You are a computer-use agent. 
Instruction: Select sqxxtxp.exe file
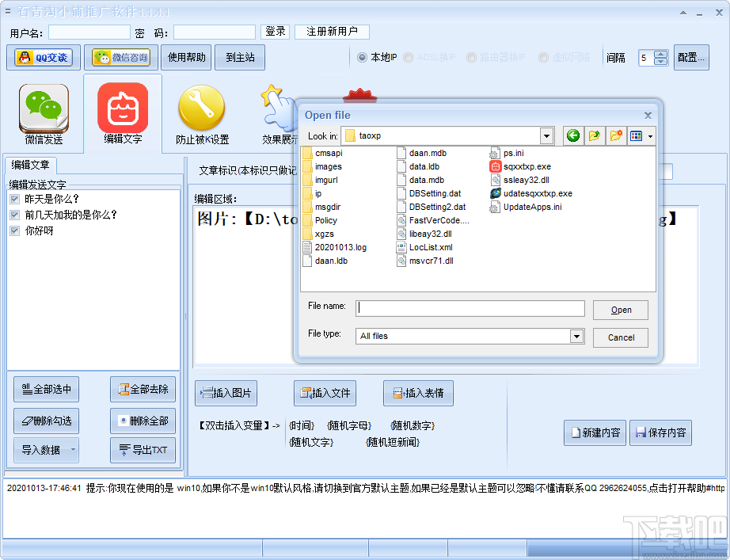(x=520, y=167)
